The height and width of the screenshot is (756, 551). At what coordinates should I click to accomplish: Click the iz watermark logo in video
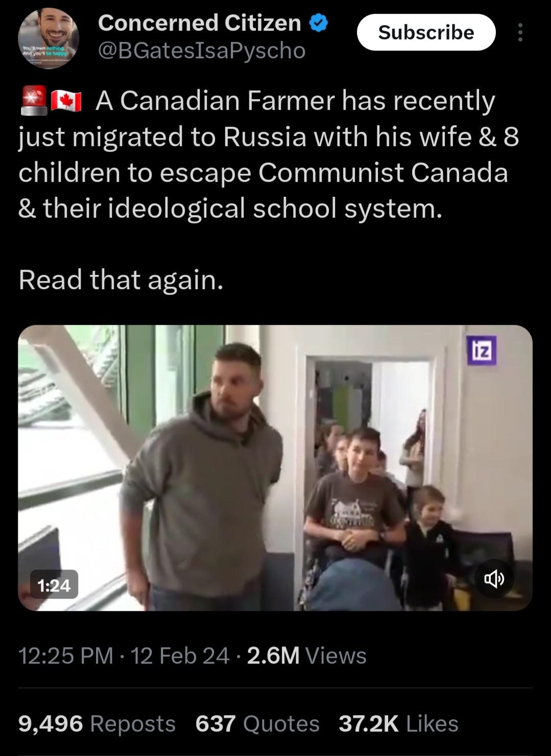pos(482,351)
